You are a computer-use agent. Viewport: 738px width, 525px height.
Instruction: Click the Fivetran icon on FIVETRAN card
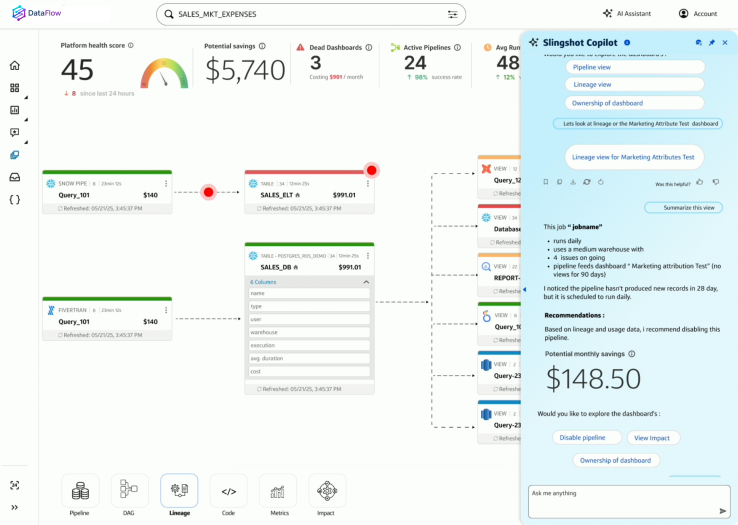pos(51,310)
